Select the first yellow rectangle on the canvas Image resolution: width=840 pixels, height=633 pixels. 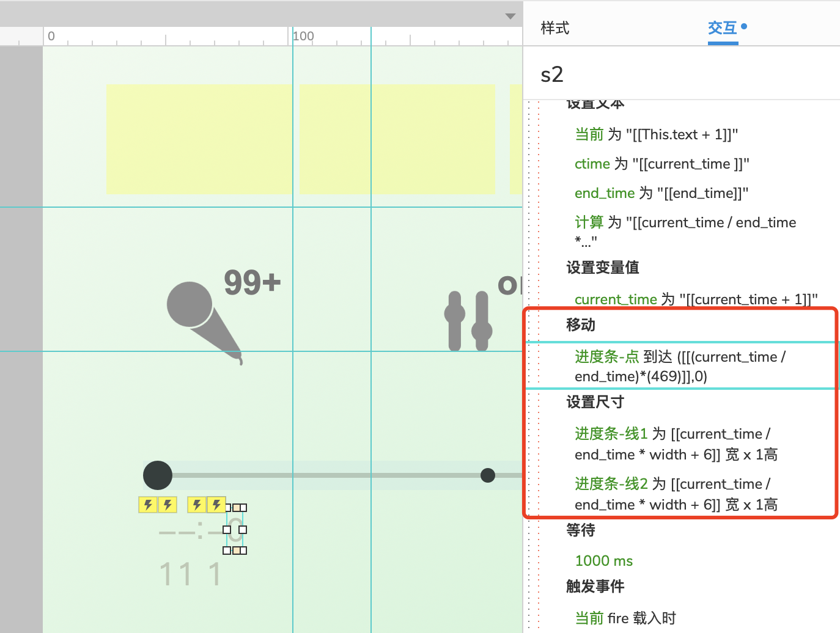click(x=199, y=139)
